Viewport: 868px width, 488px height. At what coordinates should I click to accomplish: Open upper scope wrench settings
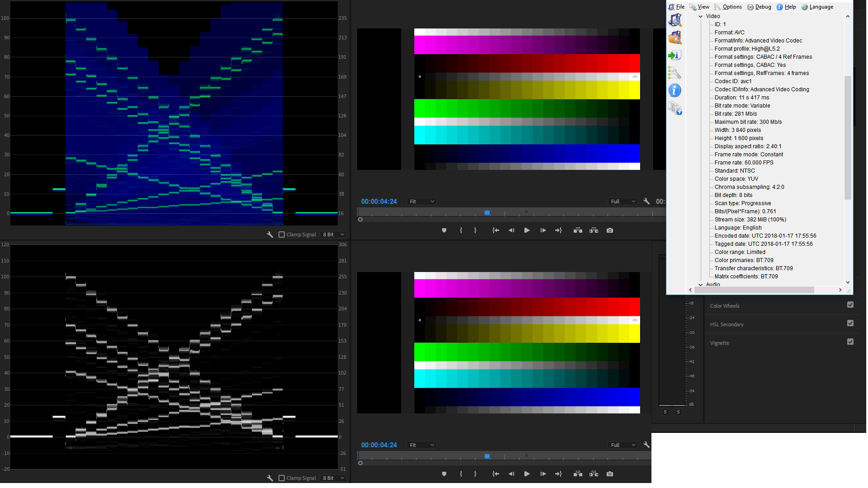pyautogui.click(x=270, y=235)
